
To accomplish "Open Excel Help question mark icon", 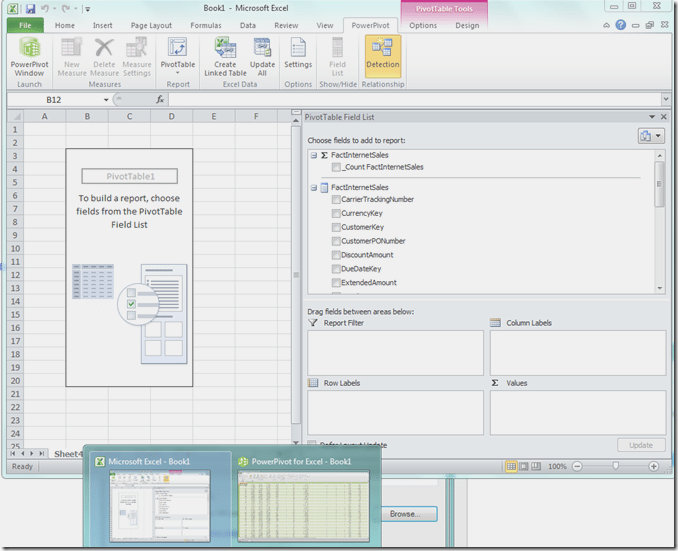I will coord(620,25).
